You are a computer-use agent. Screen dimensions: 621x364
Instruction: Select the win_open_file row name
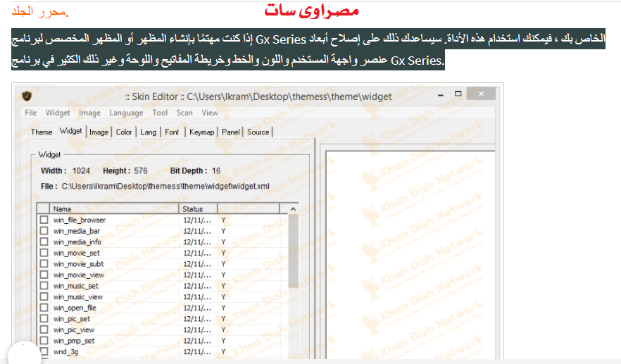[x=75, y=308]
